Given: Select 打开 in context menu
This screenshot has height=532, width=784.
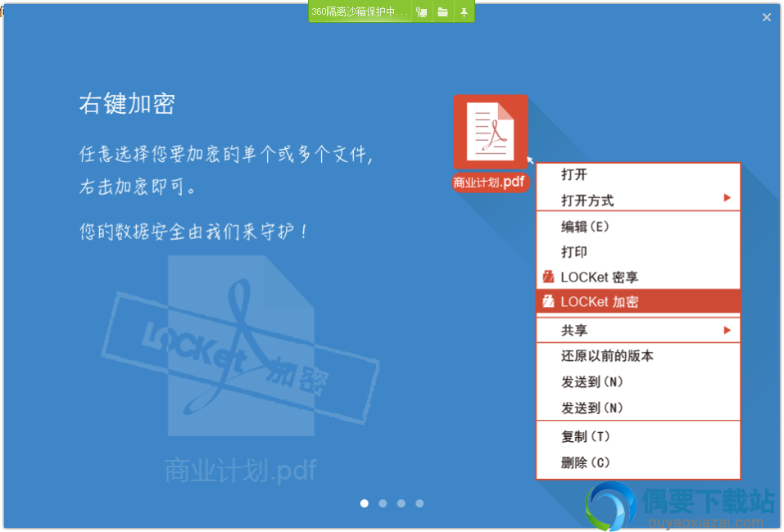Looking at the screenshot, I should 638,174.
